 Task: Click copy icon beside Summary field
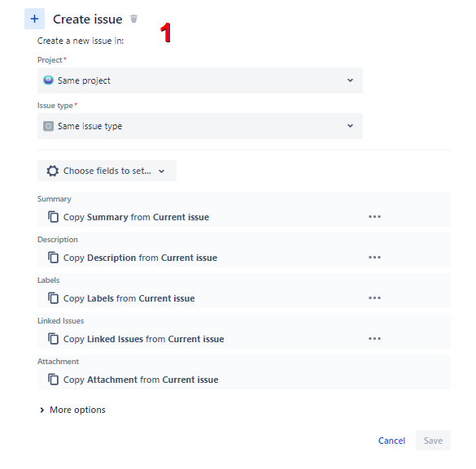(x=53, y=217)
